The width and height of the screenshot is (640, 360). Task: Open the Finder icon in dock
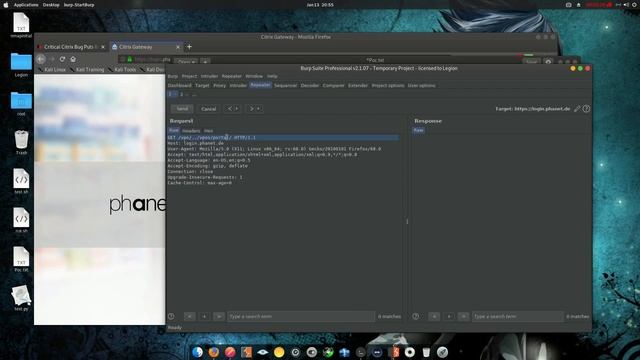pos(197,352)
